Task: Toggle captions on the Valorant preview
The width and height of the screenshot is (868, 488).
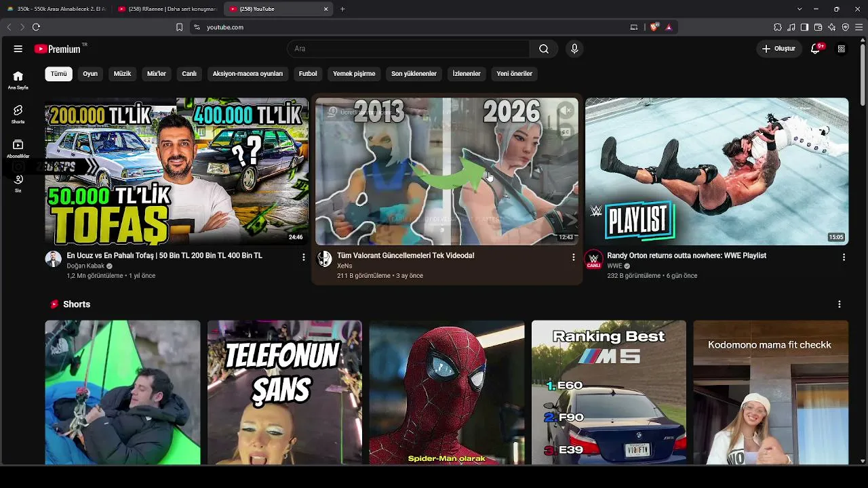Action: tap(566, 133)
